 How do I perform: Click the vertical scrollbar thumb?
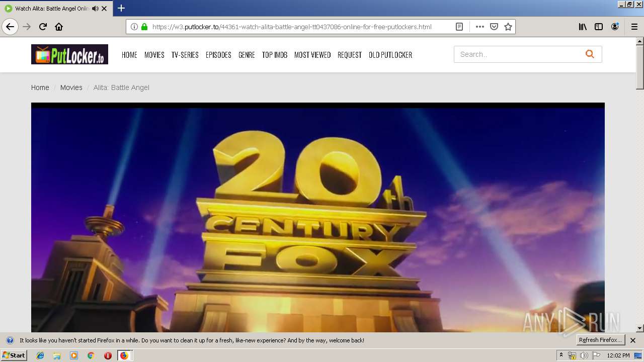coord(640,67)
